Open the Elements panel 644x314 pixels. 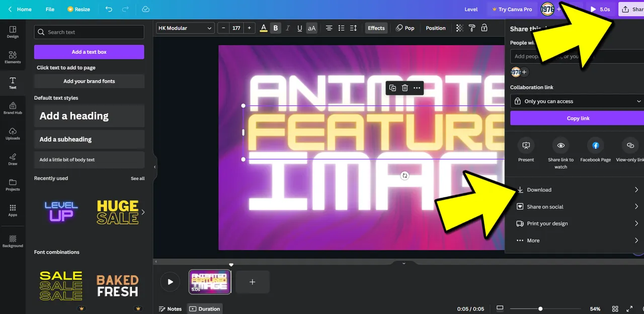13,57
